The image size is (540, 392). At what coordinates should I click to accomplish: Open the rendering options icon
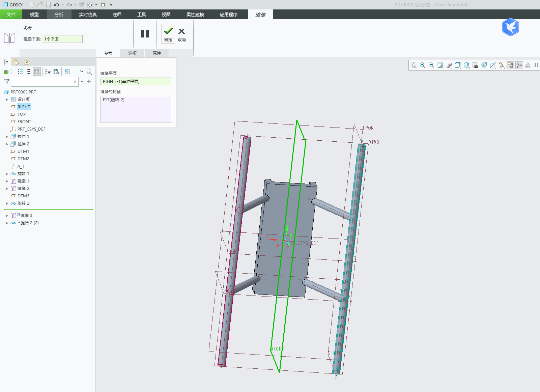click(449, 65)
